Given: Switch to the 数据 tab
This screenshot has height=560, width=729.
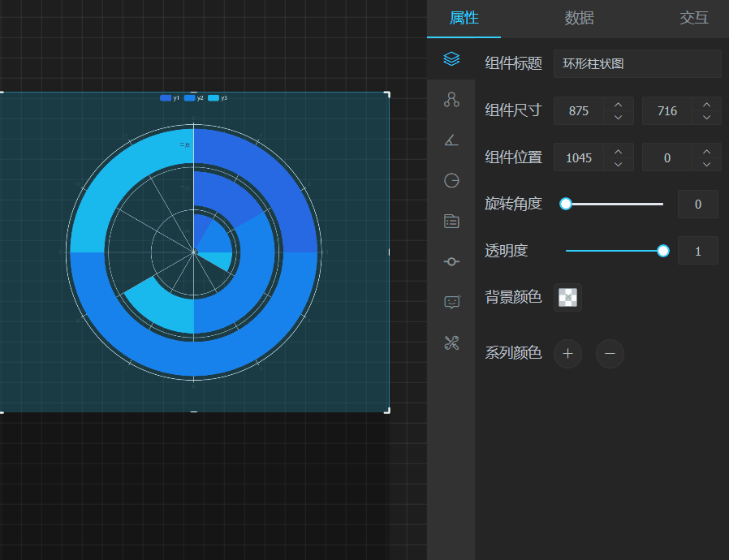Looking at the screenshot, I should (x=579, y=18).
